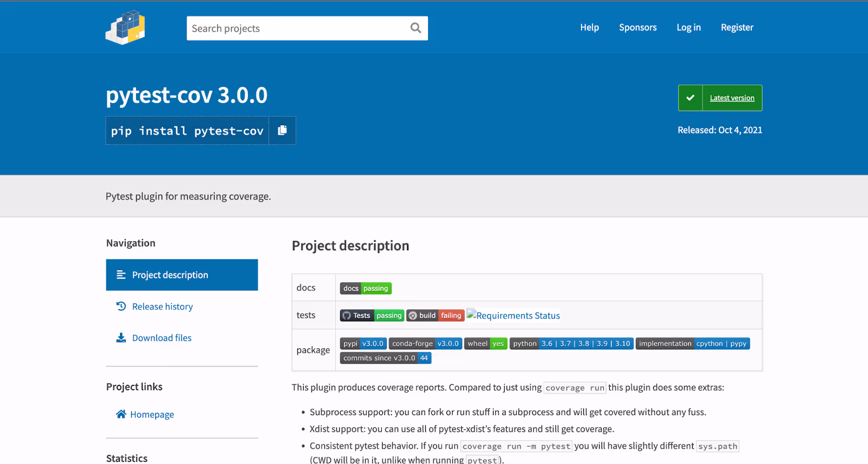This screenshot has width=868, height=464.
Task: Open the Release history tab
Action: point(162,307)
